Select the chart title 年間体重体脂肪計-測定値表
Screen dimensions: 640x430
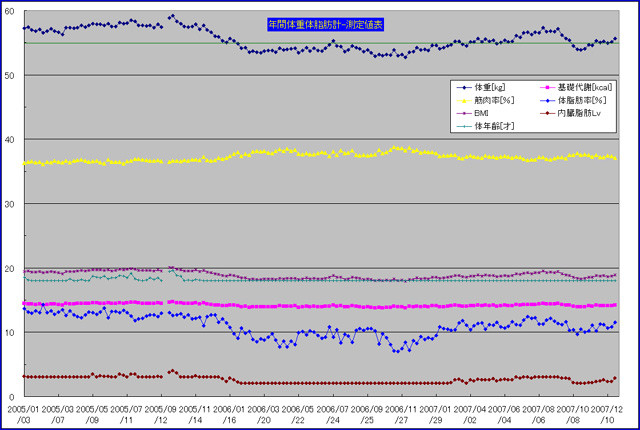tap(325, 24)
